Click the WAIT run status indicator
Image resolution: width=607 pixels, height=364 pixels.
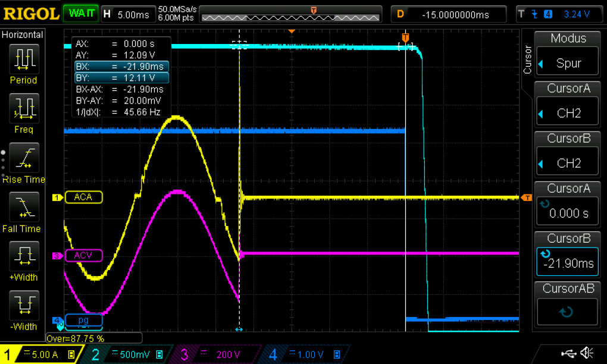click(x=81, y=14)
